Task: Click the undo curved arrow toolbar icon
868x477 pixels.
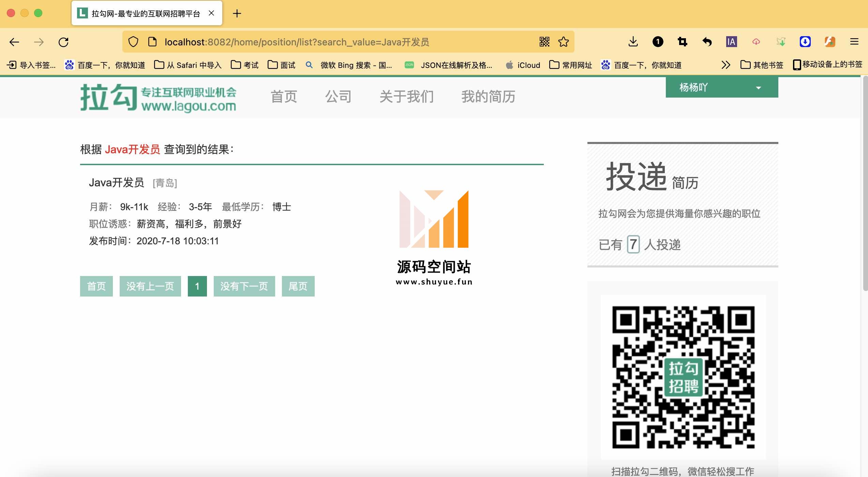Action: click(707, 42)
